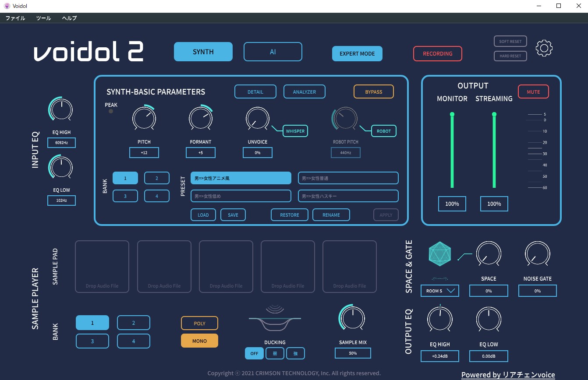Viewport: 588px width, 380px height.
Task: Switch to SYNTH mode tab
Action: [x=203, y=52]
